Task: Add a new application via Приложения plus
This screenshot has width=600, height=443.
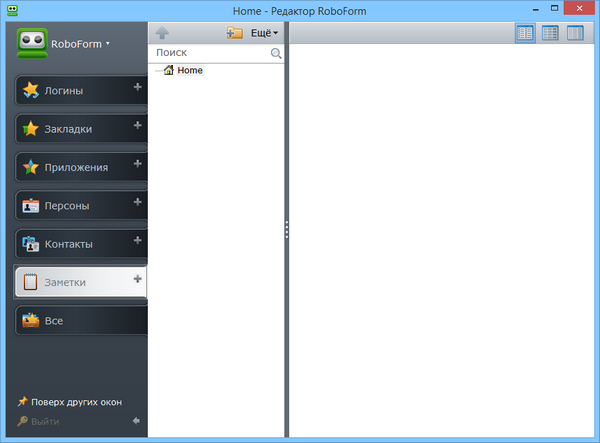Action: click(x=138, y=164)
